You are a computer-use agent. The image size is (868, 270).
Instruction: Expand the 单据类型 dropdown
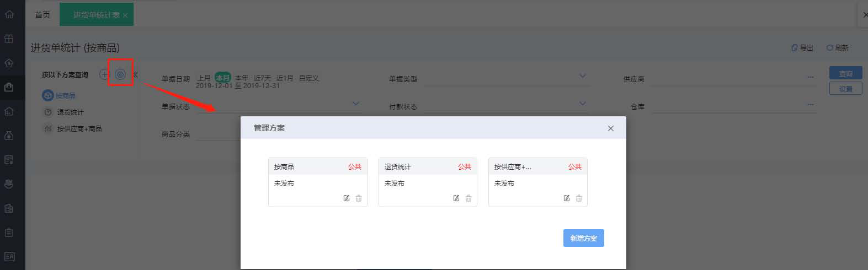[x=583, y=76]
